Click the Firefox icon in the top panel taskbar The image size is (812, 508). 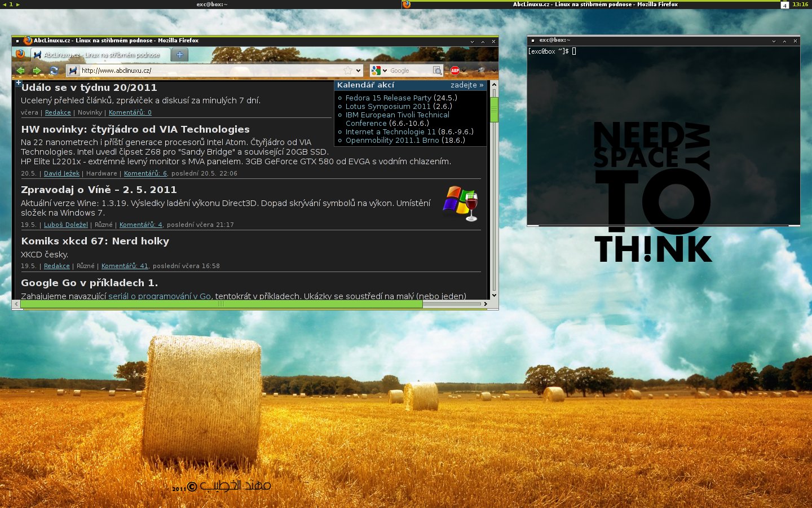pos(407,5)
